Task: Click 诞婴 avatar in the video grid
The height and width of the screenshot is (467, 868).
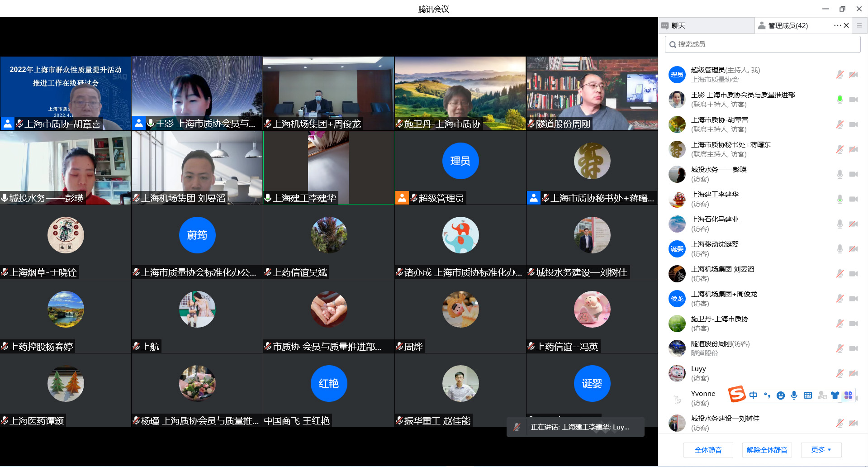Action: (x=592, y=383)
